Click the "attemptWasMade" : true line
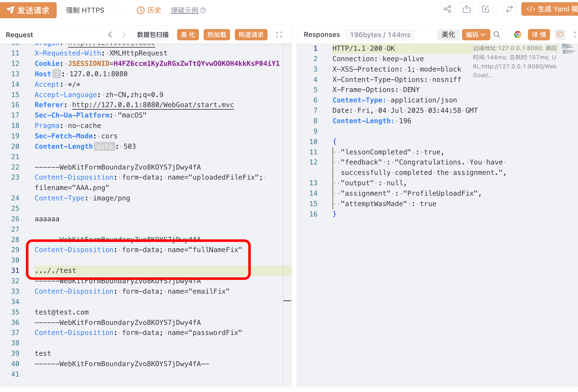578x392 pixels. (389, 204)
